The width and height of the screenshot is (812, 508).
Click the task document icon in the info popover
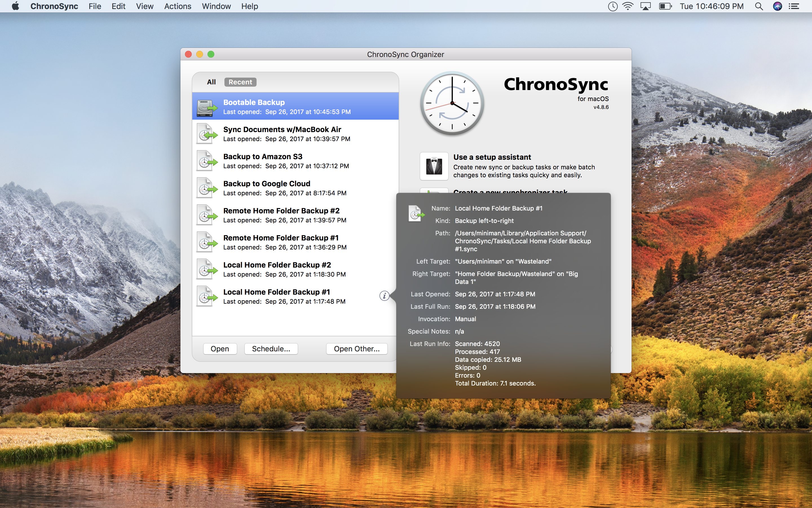click(416, 214)
